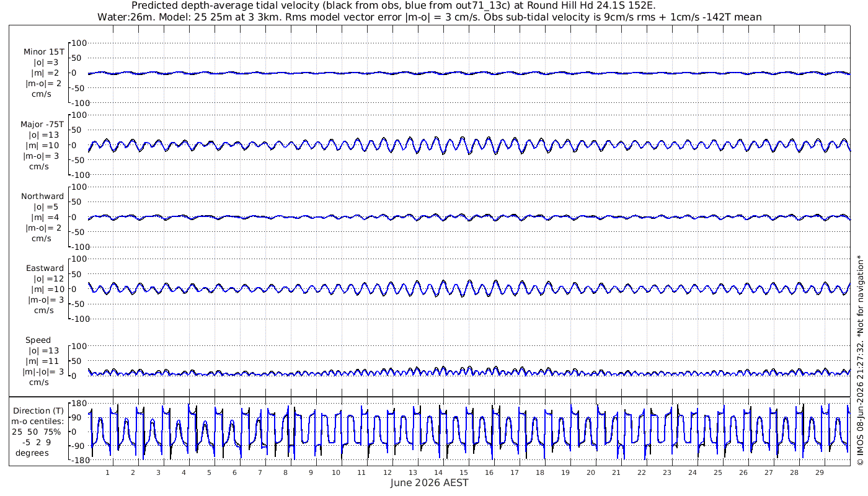Viewport: 868px width, 496px height.
Task: Click the subtitle line starting 'Water:26m. Model'
Action: (430, 17)
